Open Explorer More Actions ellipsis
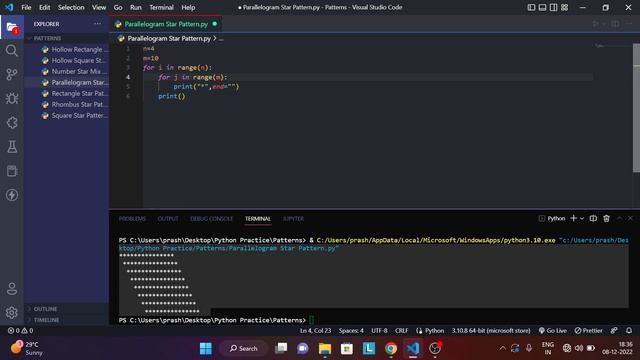This screenshot has width=640, height=360. (x=97, y=24)
